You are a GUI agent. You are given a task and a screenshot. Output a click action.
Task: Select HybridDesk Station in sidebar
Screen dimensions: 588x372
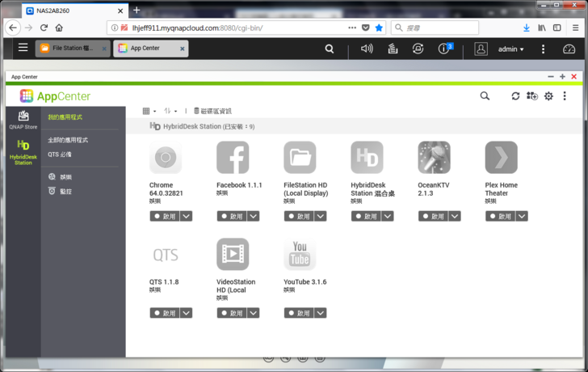(23, 152)
